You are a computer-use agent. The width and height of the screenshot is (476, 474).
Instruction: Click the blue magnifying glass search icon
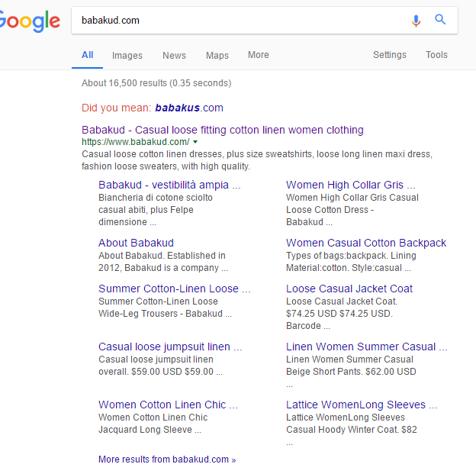pyautogui.click(x=440, y=19)
